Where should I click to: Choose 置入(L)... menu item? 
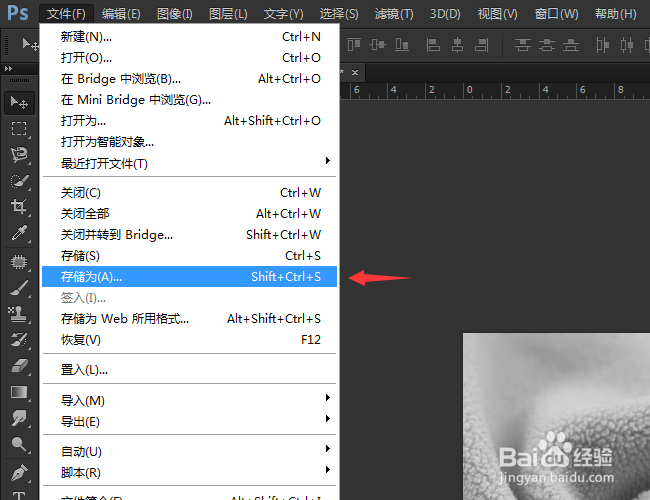[189, 369]
